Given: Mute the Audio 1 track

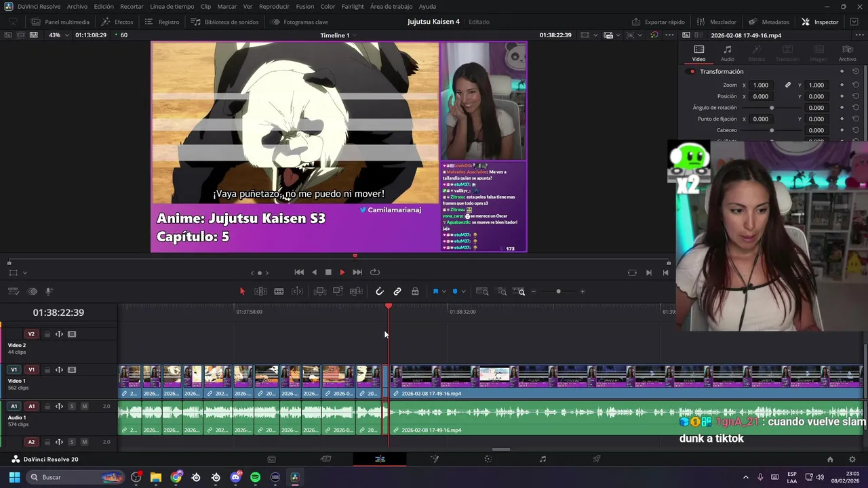Looking at the screenshot, I should (84, 407).
